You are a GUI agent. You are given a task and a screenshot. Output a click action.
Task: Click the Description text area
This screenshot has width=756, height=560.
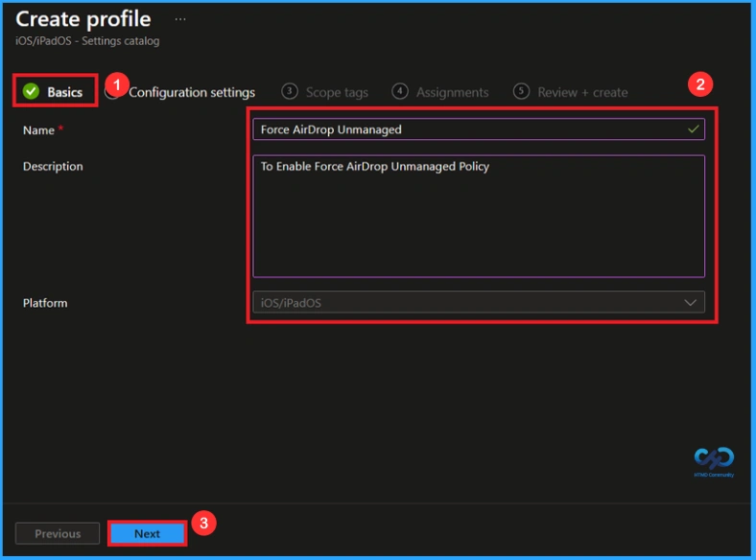479,216
